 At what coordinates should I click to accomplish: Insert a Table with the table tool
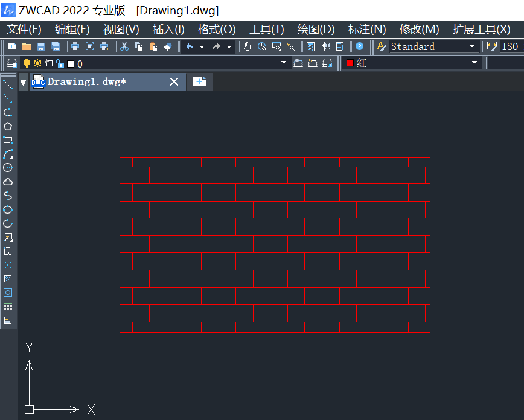click(x=8, y=307)
